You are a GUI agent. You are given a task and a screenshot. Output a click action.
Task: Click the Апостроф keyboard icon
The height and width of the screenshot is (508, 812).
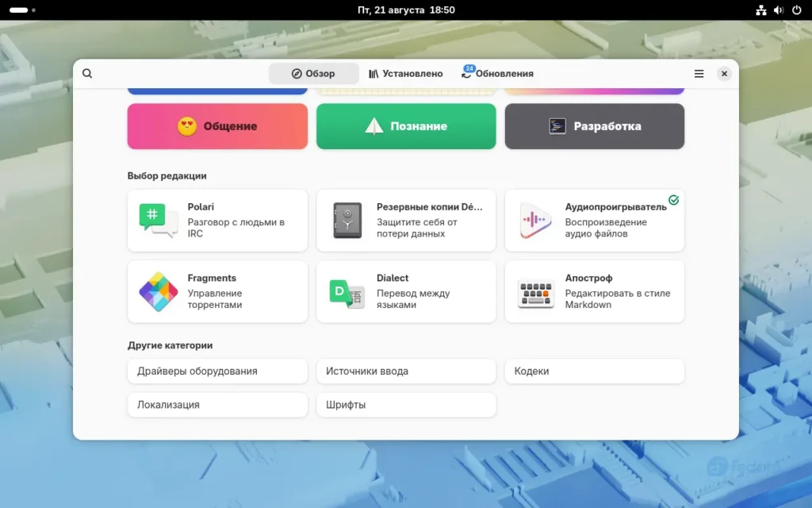535,294
